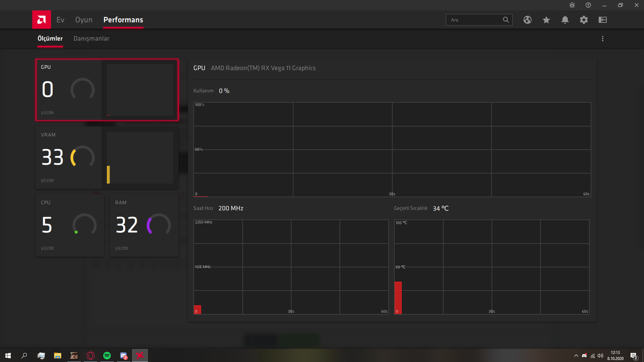This screenshot has width=644, height=362.
Task: Click the Radeon Software taskbar icon
Action: 140,356
